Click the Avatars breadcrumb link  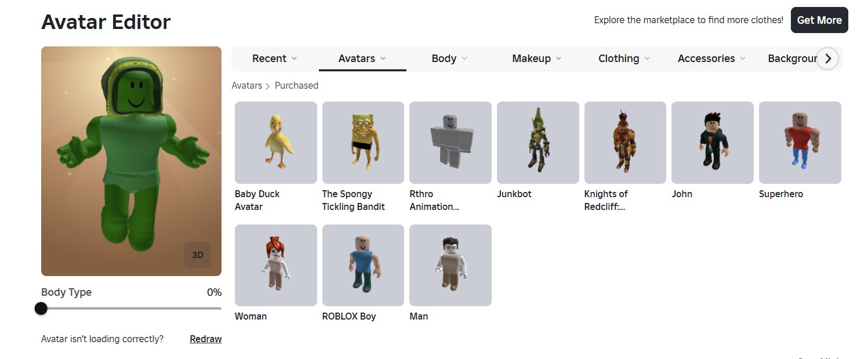(x=247, y=85)
